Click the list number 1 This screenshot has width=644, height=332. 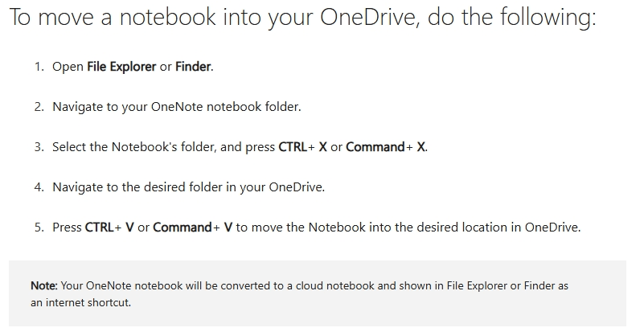tap(39, 67)
